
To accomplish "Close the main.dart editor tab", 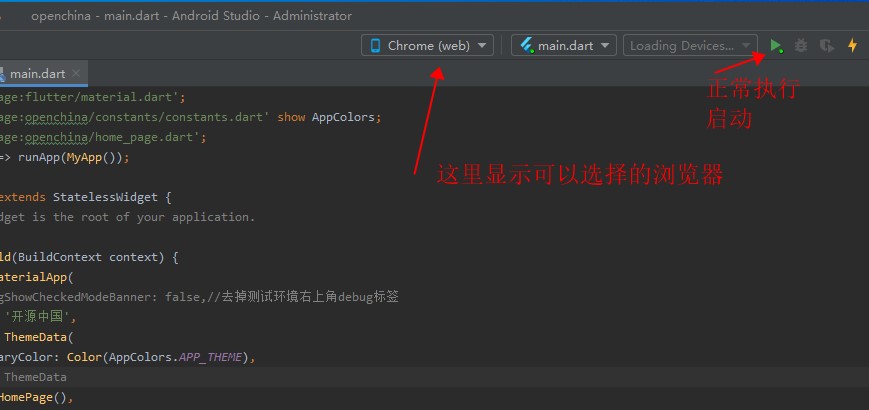I will coord(76,73).
